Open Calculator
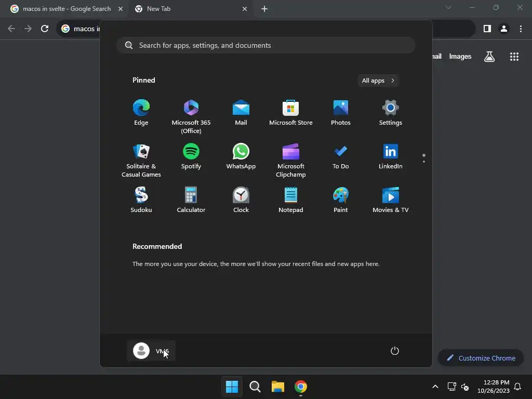 click(191, 200)
